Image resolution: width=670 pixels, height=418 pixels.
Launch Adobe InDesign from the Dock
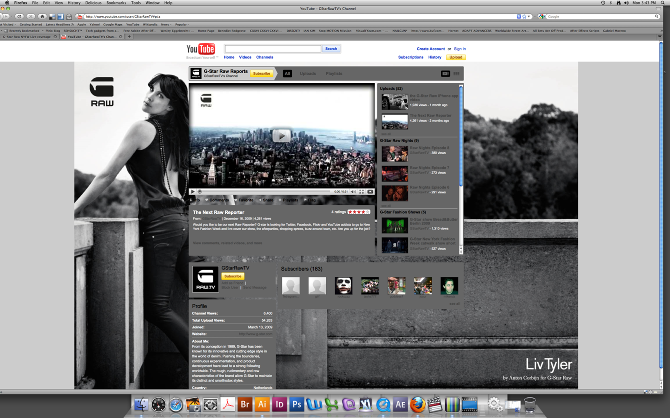click(x=279, y=404)
